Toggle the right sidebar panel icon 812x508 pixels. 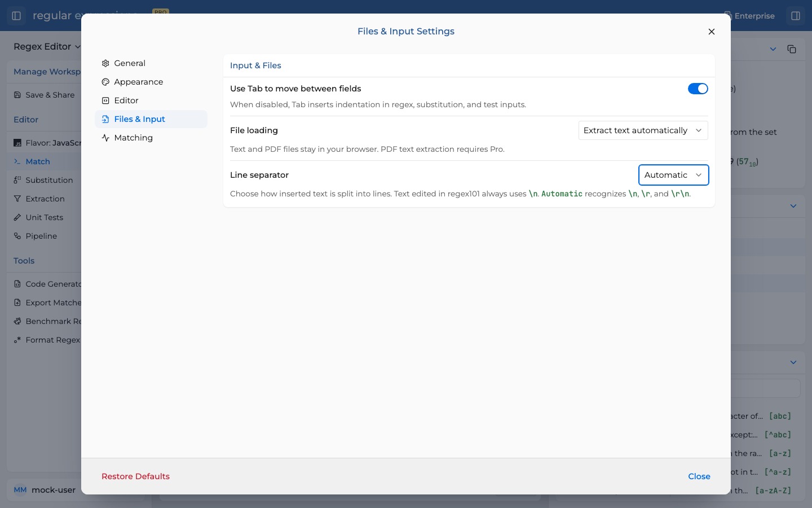pyautogui.click(x=796, y=16)
